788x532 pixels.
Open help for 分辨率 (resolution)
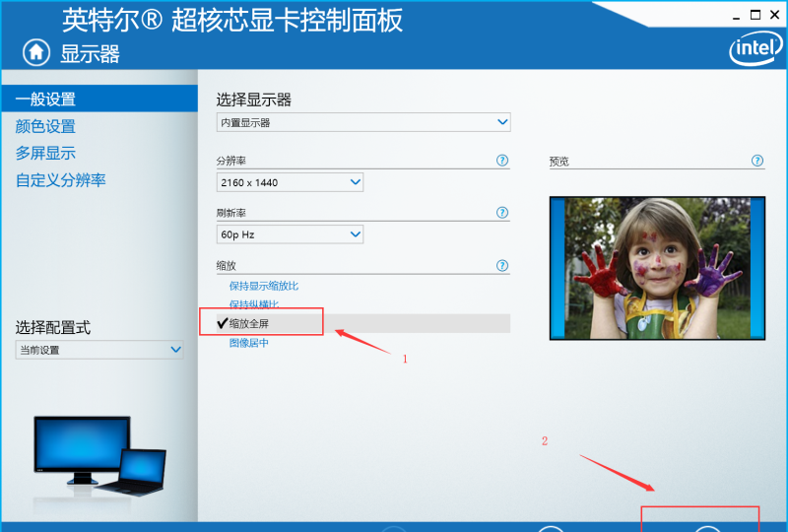[502, 161]
